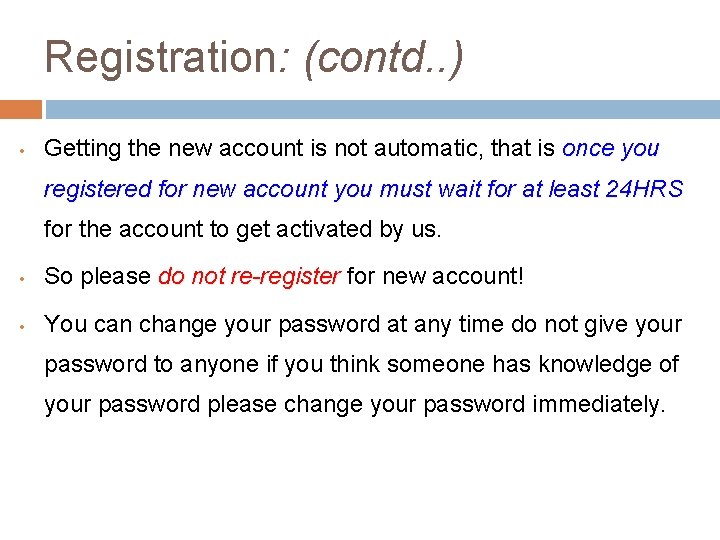
Task: Click 'knowledge of' in the third bullet
Action: click(x=609, y=365)
